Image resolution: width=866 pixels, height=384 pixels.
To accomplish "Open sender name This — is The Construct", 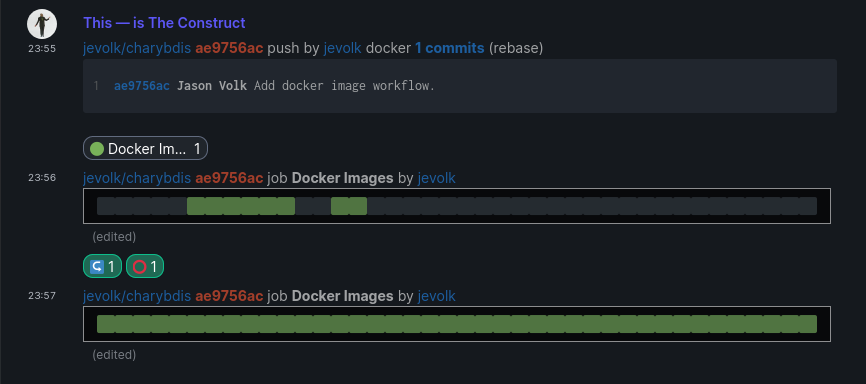I will point(164,23).
